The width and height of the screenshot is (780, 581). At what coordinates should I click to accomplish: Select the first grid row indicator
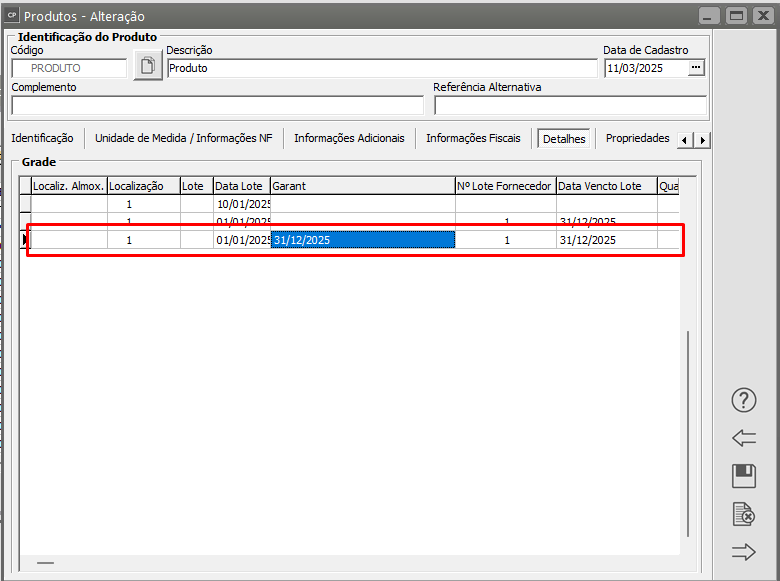pos(26,204)
